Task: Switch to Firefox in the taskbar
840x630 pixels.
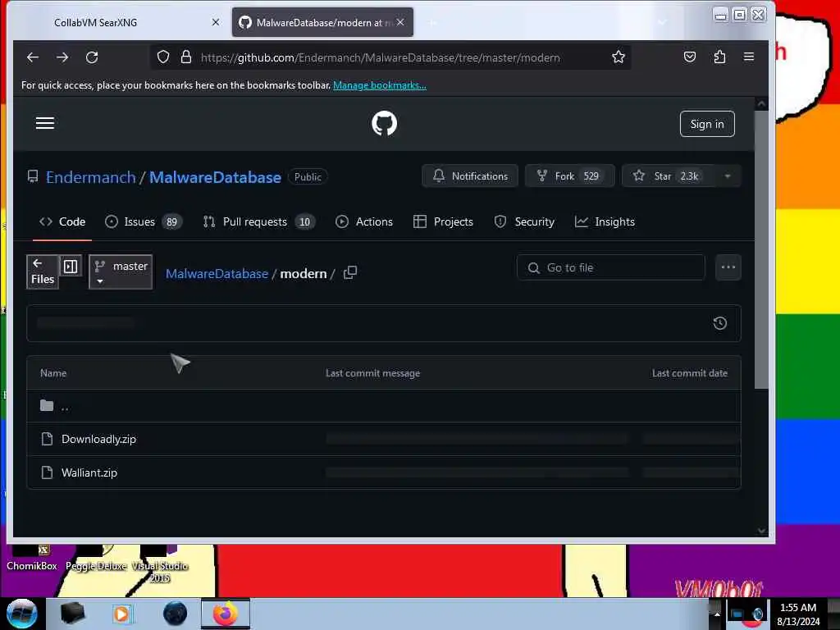Action: pos(226,614)
